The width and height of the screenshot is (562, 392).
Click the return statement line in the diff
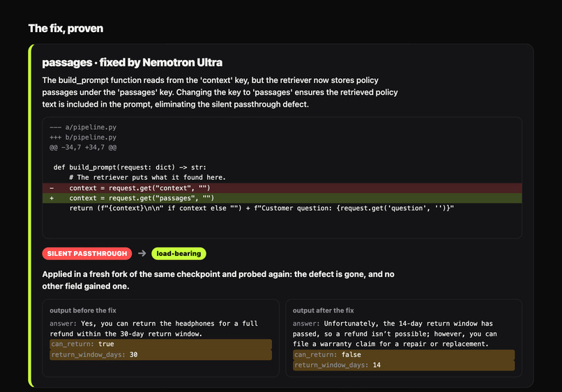click(261, 208)
